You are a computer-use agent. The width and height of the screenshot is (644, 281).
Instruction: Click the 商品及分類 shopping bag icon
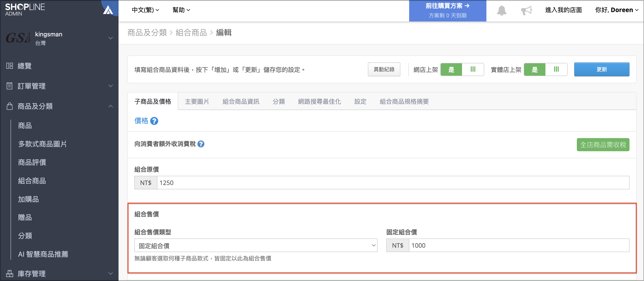point(9,106)
